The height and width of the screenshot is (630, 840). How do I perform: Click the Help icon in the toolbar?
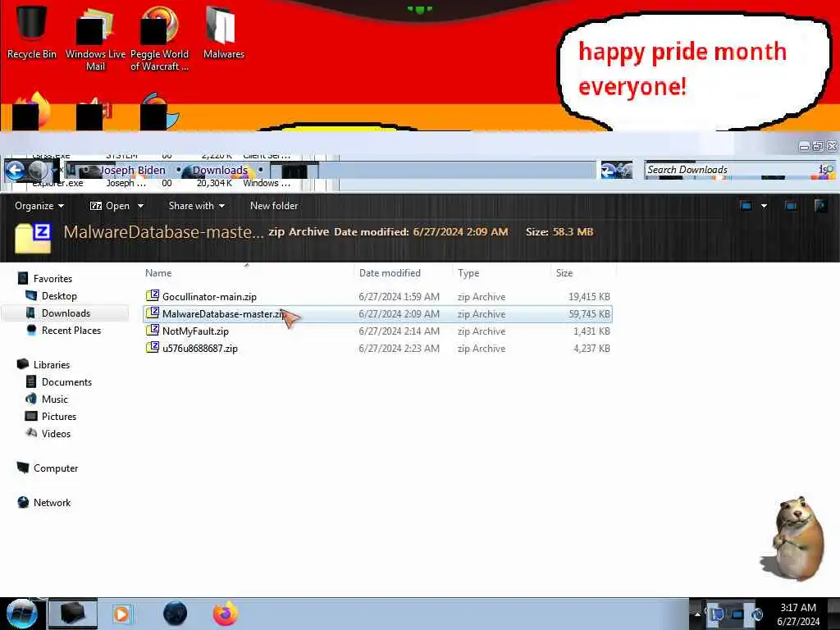(x=820, y=206)
